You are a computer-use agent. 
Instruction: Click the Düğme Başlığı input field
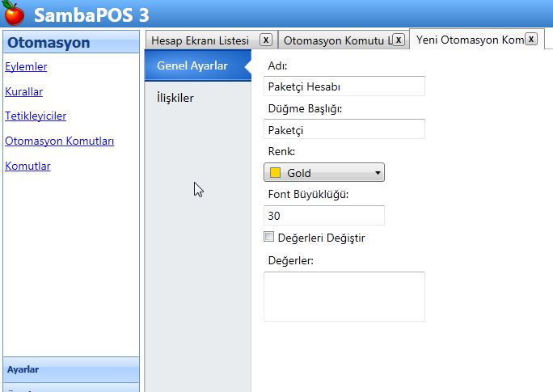(x=344, y=129)
